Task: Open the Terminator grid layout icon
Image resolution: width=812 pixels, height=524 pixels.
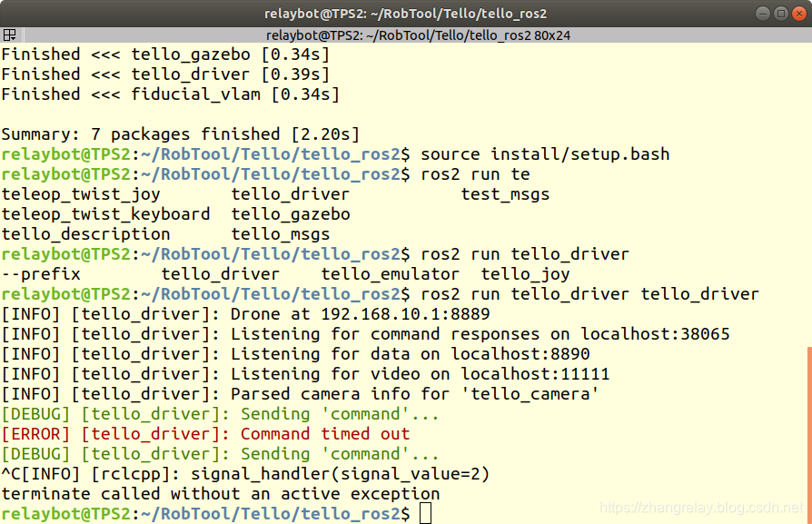Action: click(x=9, y=35)
